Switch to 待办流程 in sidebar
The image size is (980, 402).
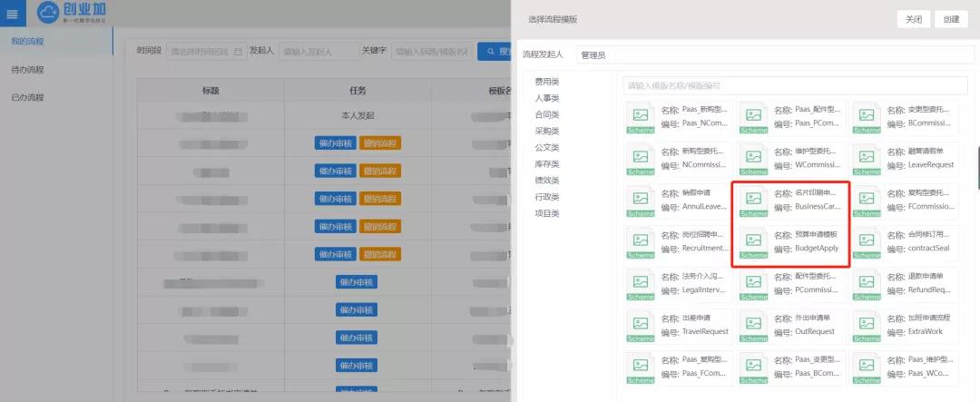point(27,70)
